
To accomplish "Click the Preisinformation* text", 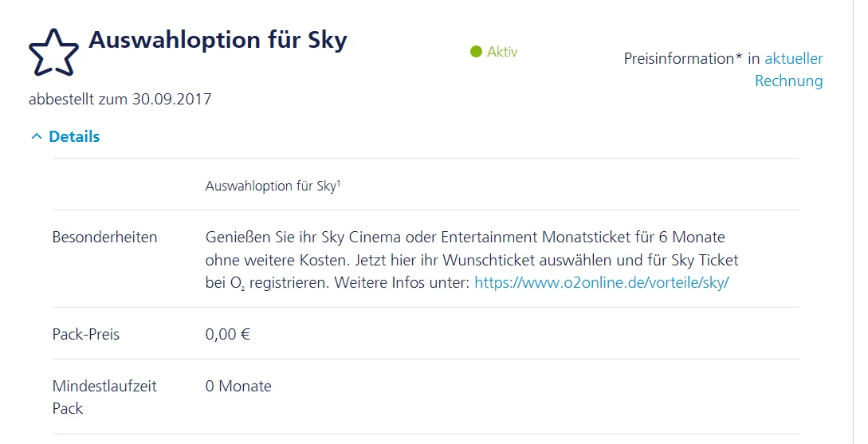I will point(683,58).
